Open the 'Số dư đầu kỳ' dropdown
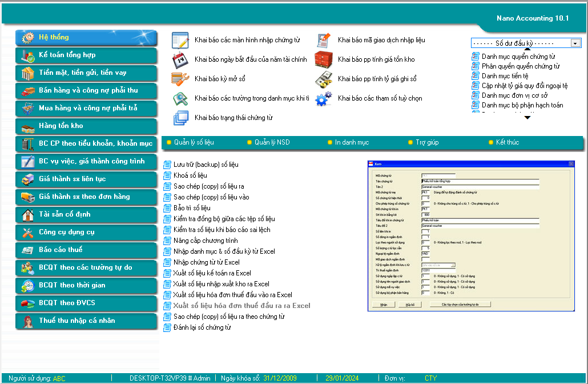 click(575, 43)
